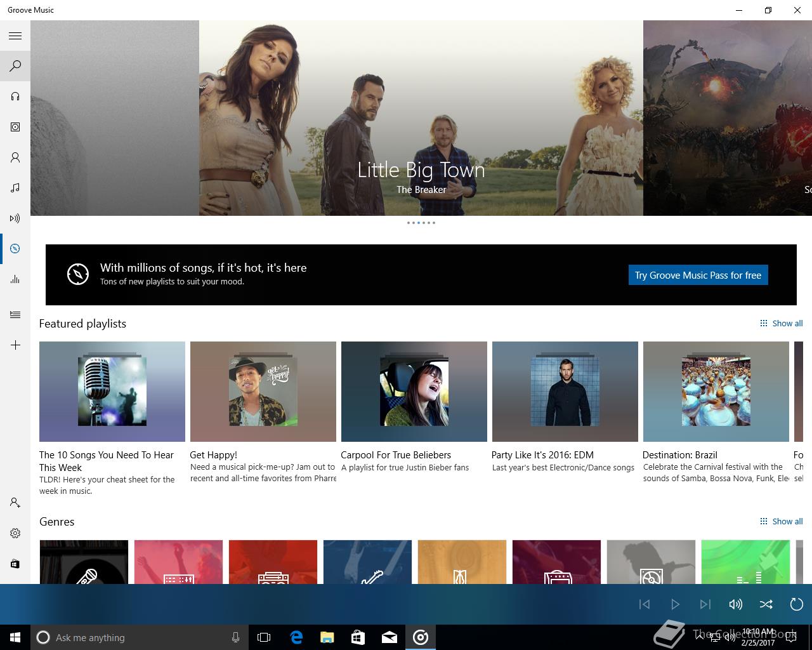The width and height of the screenshot is (812, 650).
Task: Open the volume control speaker icon
Action: [736, 604]
